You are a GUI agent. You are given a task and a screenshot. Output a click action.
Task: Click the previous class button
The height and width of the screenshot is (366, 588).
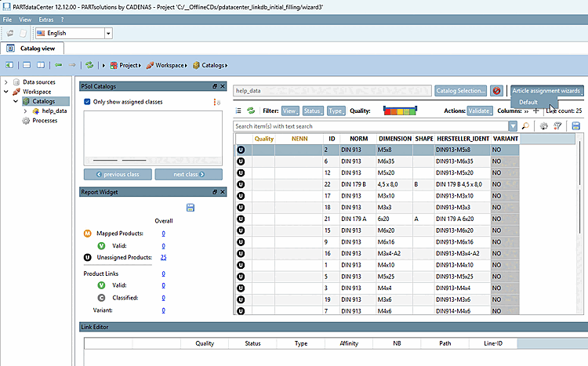[x=118, y=174]
